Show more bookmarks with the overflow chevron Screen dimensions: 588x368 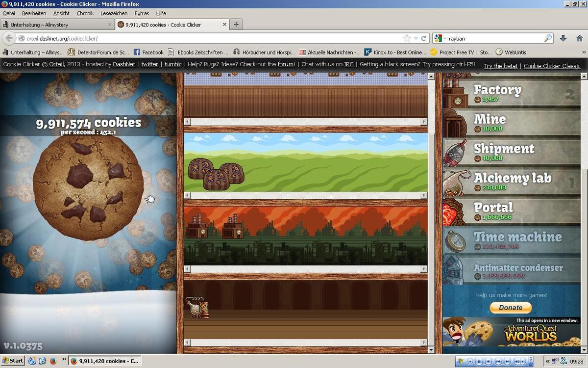coord(584,52)
